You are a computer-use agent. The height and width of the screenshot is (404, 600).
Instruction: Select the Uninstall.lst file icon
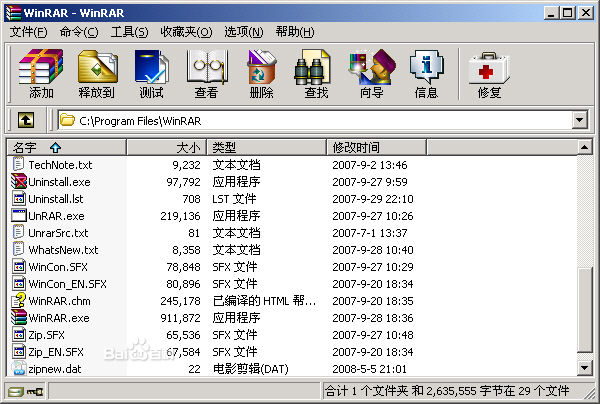(x=19, y=199)
